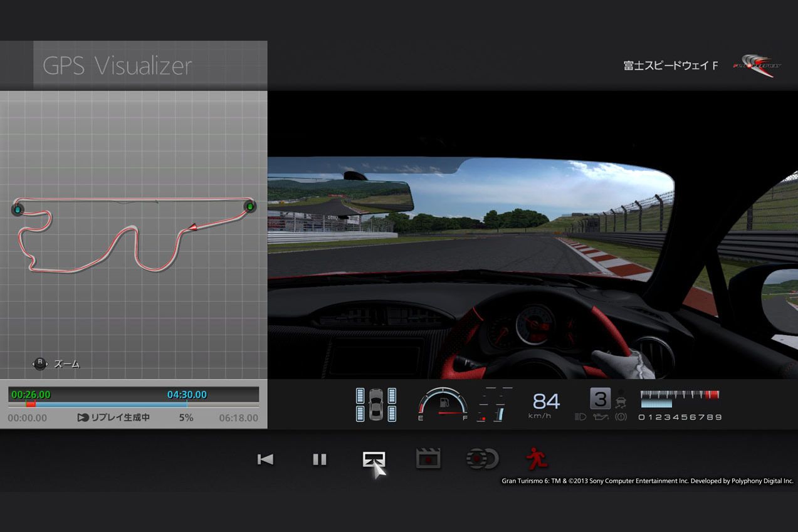Pause the replay playback

(320, 459)
